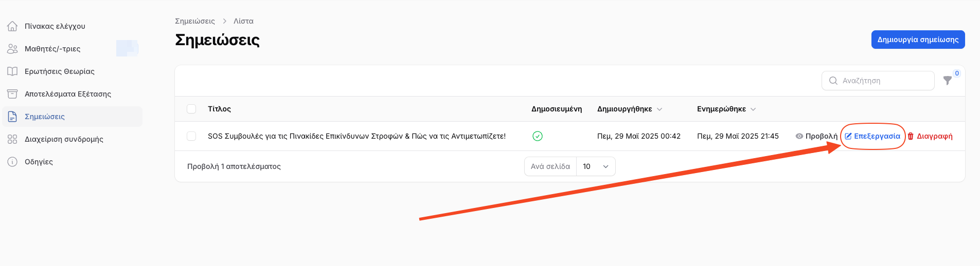Click the green published check icon
Screen dimensions: 980x266
click(538, 136)
